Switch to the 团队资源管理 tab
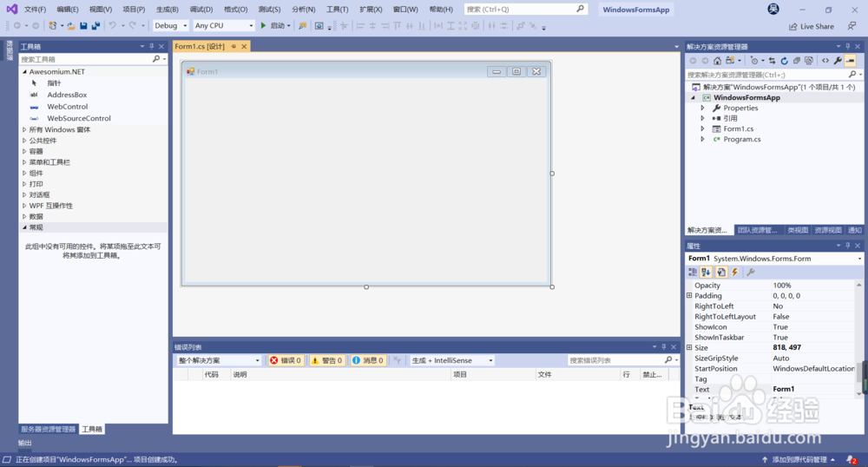The height and width of the screenshot is (467, 868). click(x=757, y=230)
